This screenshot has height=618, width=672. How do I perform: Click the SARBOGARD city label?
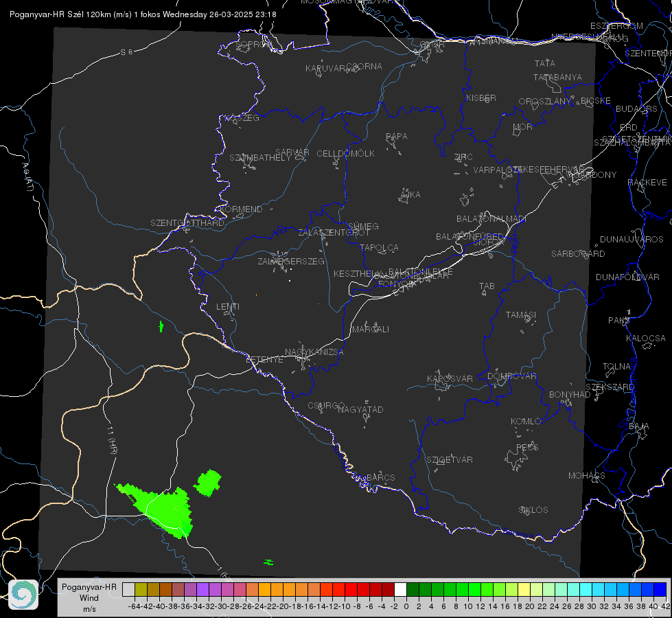578,253
